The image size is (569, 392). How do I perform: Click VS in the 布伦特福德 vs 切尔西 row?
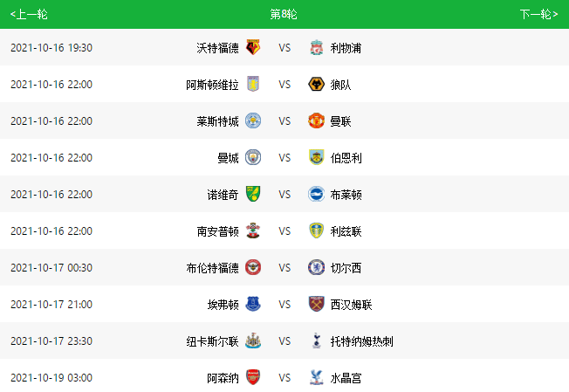tap(284, 268)
